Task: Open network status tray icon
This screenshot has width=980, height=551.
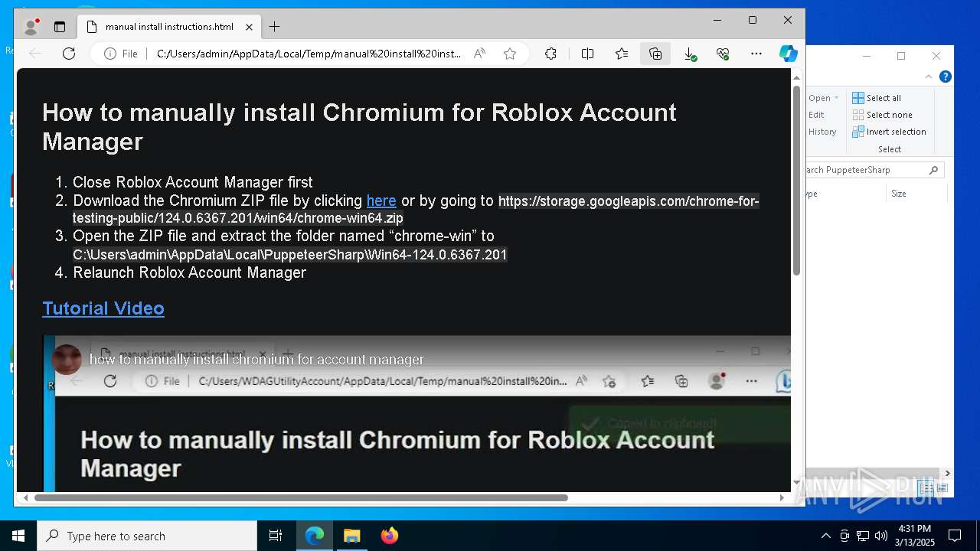Action: point(863,536)
